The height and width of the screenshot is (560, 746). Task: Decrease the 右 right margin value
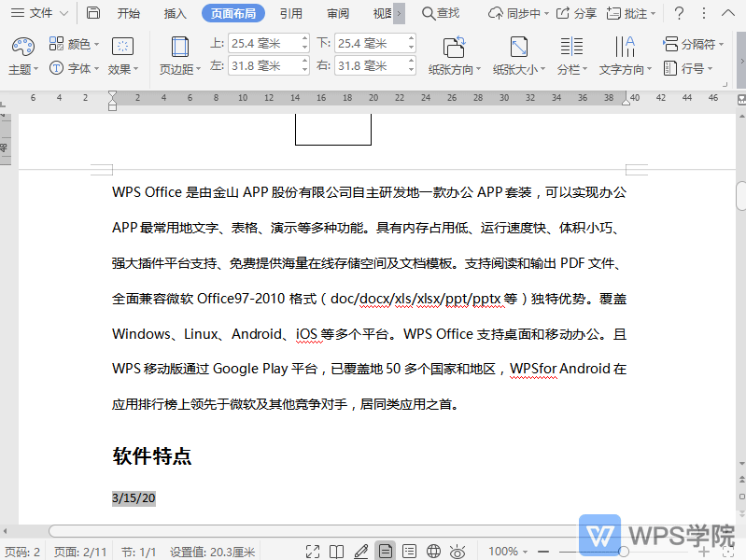point(411,70)
